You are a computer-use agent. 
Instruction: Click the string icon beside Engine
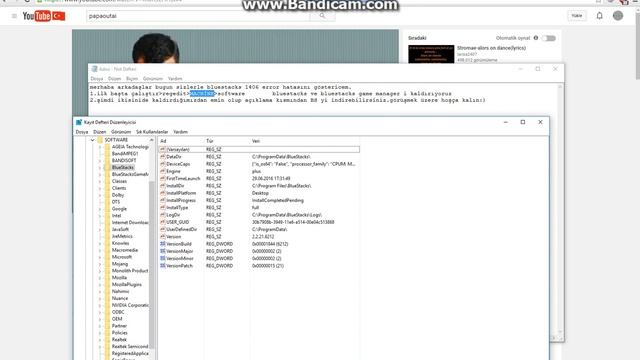pos(162,171)
